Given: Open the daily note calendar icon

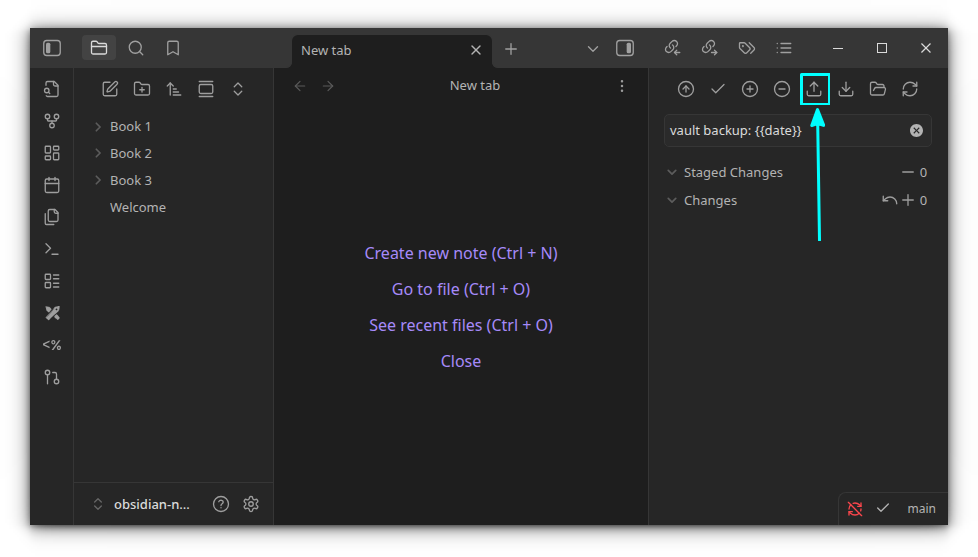Looking at the screenshot, I should point(52,185).
